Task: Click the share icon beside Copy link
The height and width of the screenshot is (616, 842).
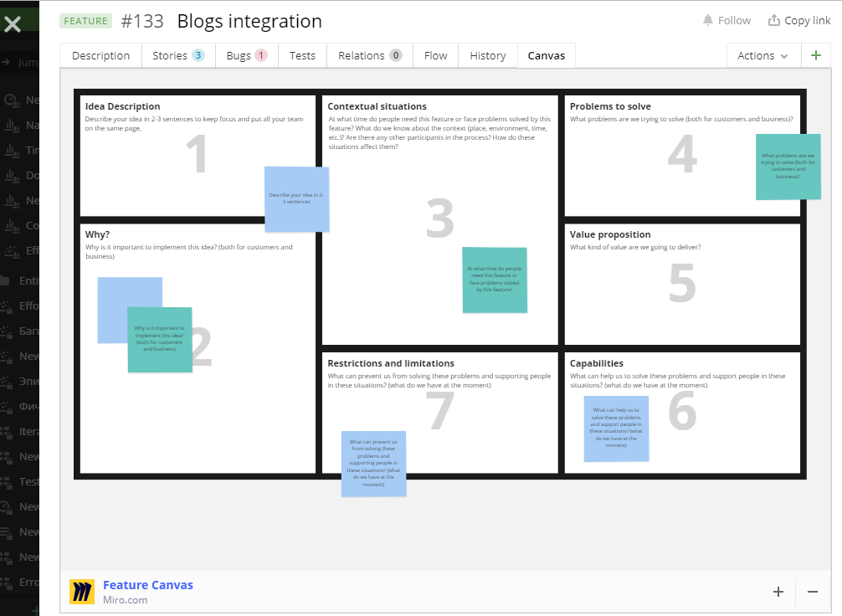Action: pyautogui.click(x=774, y=19)
